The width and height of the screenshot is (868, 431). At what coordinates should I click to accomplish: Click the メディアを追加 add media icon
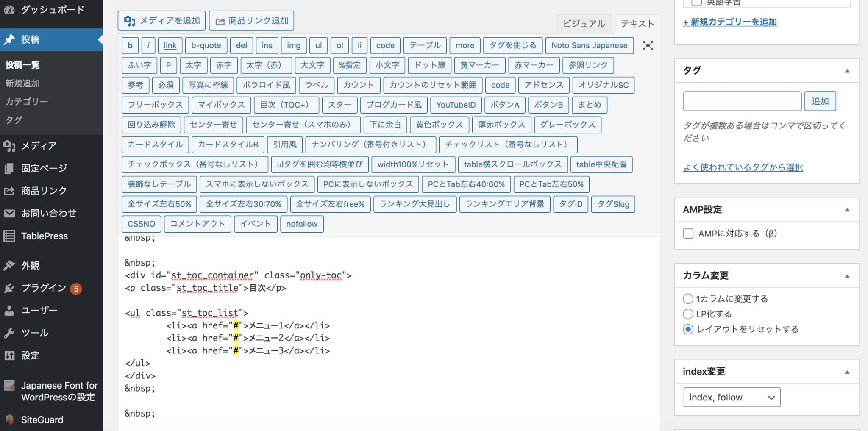pyautogui.click(x=130, y=20)
